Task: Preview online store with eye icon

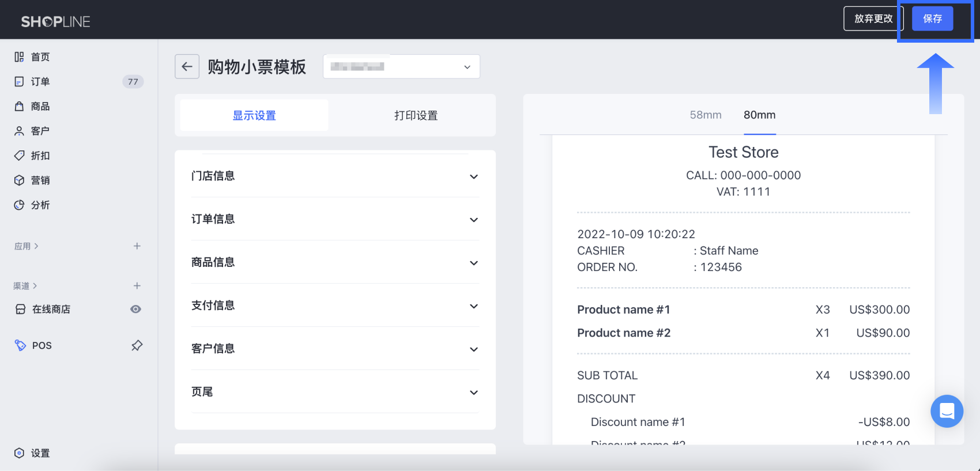Action: (135, 309)
